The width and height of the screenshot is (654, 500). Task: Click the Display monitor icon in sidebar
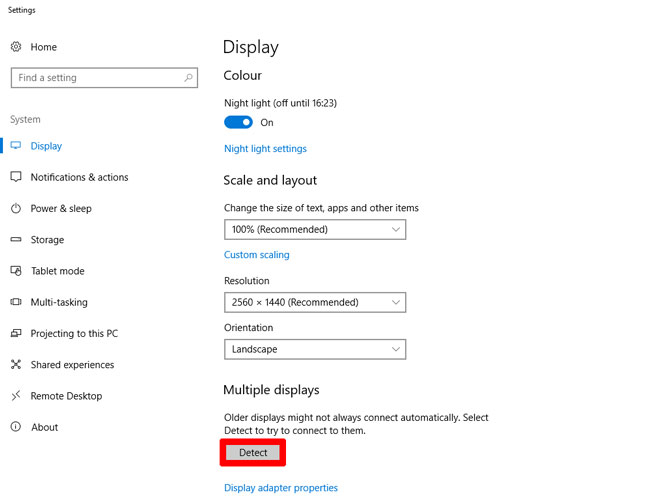16,146
